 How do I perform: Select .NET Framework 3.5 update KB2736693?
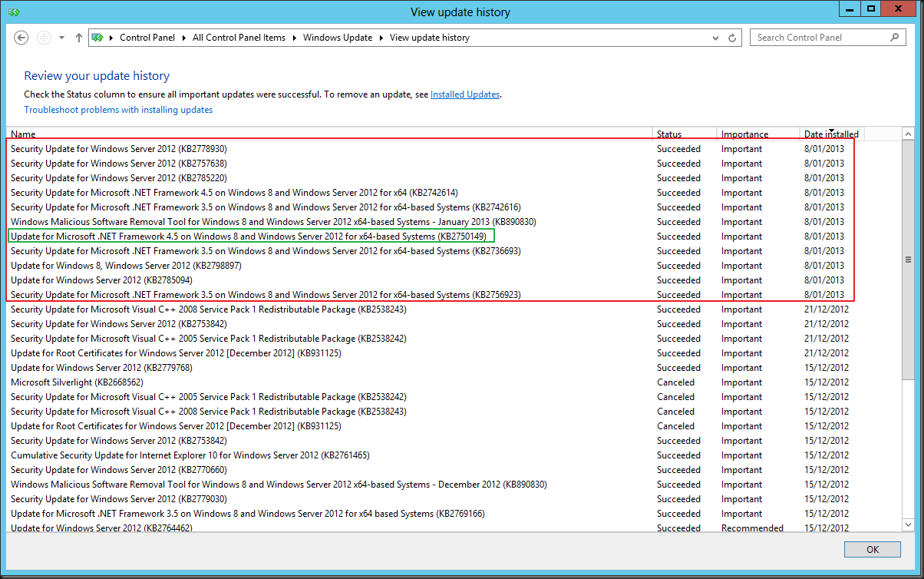[x=453, y=251]
